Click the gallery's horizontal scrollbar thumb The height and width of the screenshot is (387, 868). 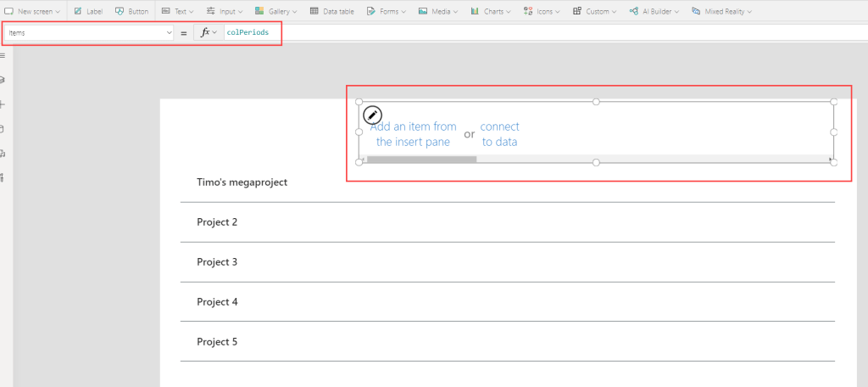click(x=421, y=159)
